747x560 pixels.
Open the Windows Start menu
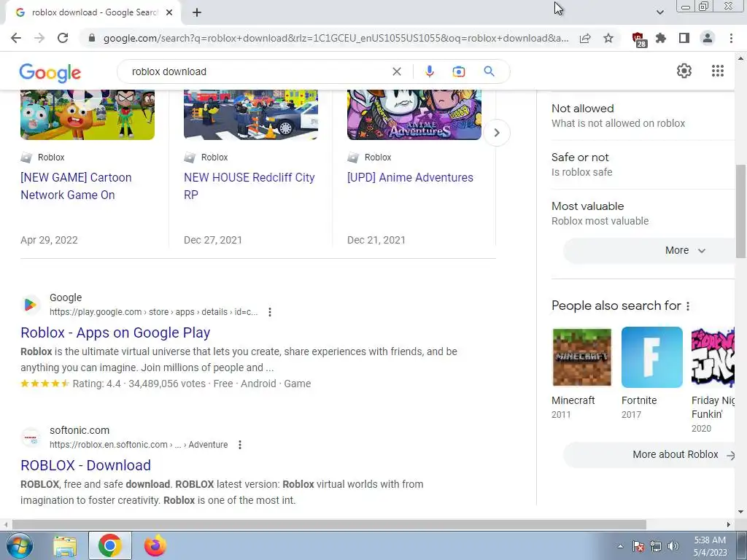20,545
